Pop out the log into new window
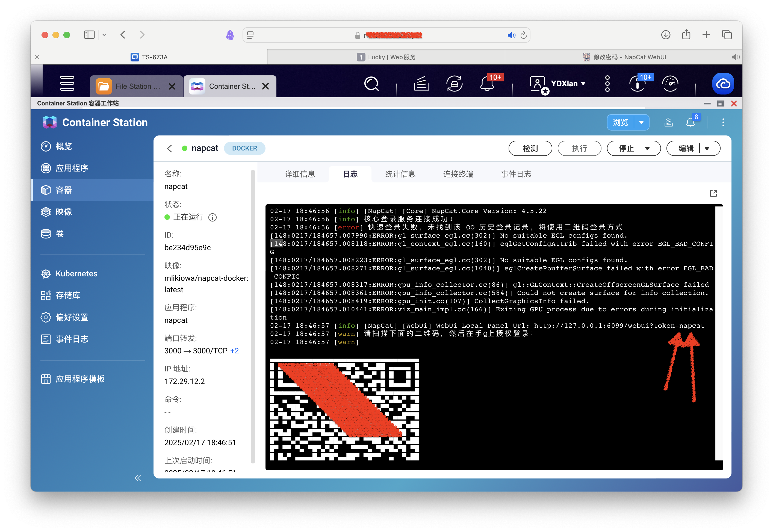Screen dimensions: 773x532 point(713,193)
